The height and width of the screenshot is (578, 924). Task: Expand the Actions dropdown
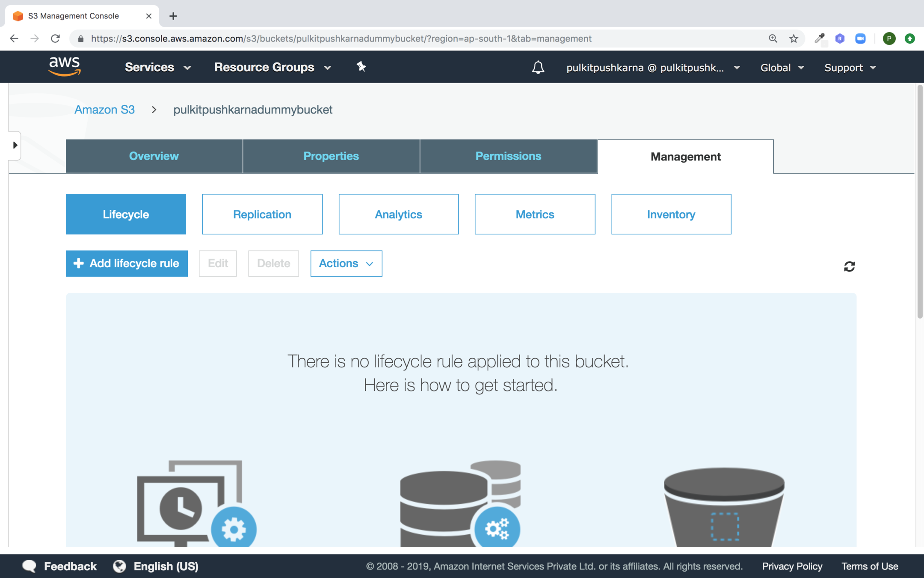tap(346, 263)
